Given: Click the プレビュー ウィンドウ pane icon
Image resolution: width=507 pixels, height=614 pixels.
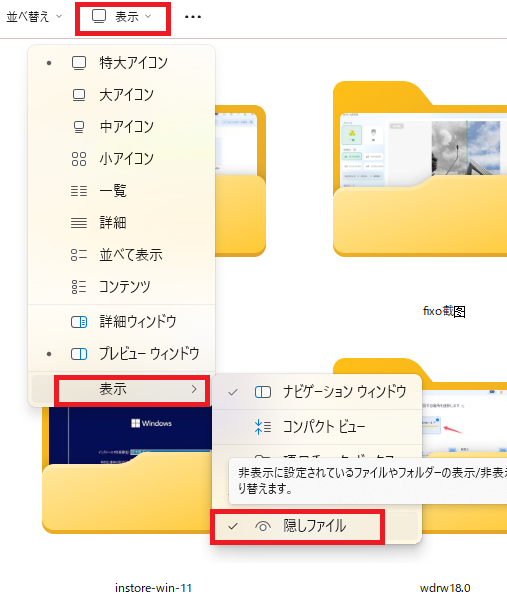Looking at the screenshot, I should coord(79,354).
